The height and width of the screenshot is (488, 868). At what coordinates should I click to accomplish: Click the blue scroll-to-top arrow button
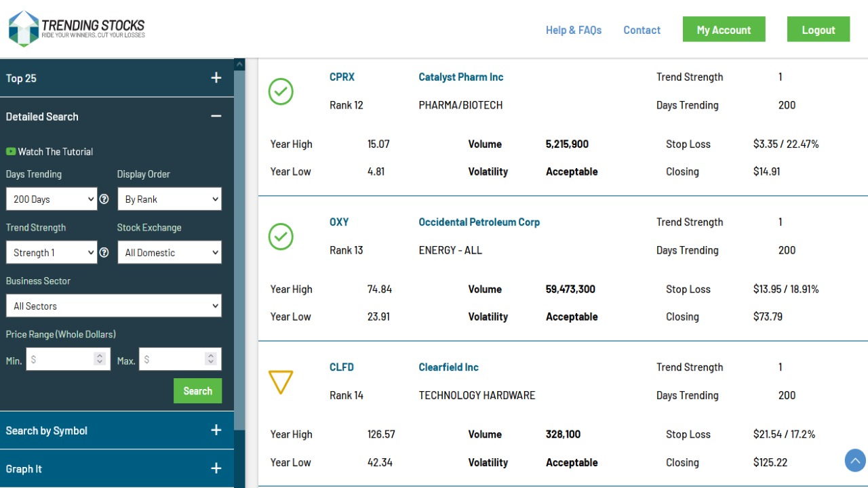[855, 461]
